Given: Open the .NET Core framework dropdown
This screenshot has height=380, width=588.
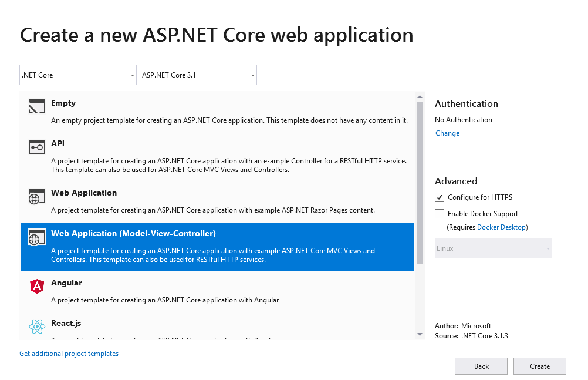Looking at the screenshot, I should [78, 75].
